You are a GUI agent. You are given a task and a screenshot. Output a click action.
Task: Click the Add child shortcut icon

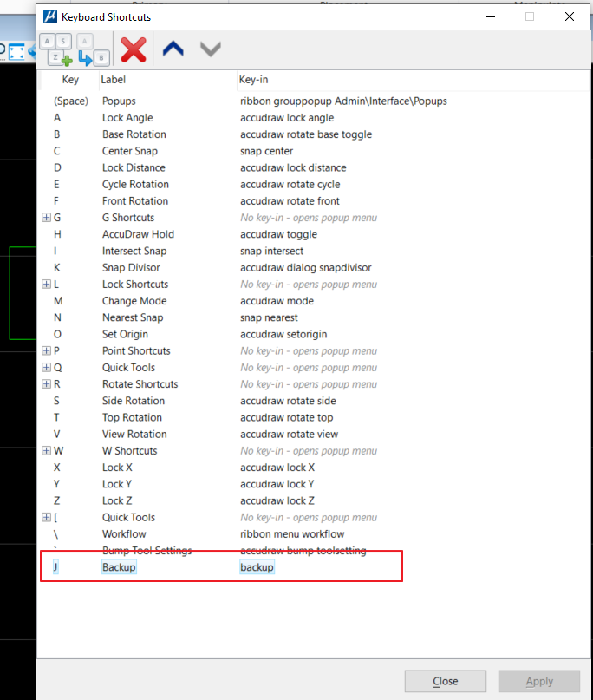[x=93, y=49]
